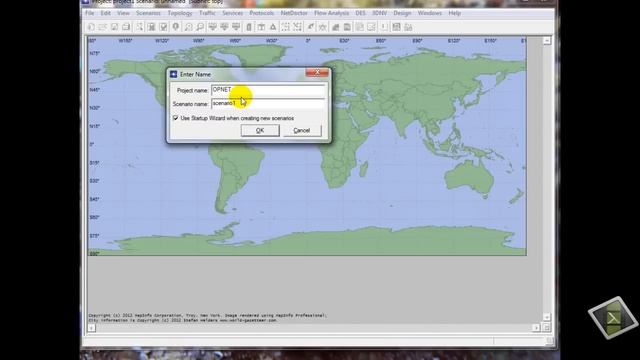
Task: Click the vertical scrollbar down arrow
Action: point(547,317)
